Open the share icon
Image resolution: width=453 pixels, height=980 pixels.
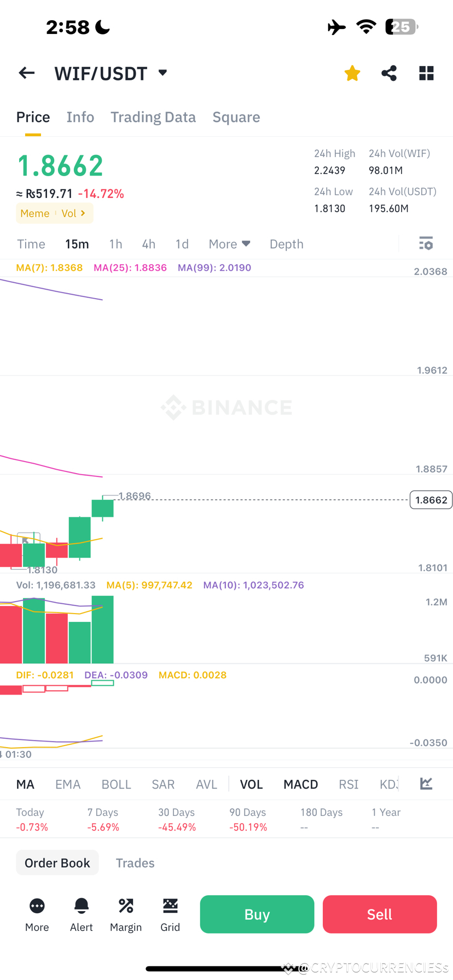coord(389,73)
